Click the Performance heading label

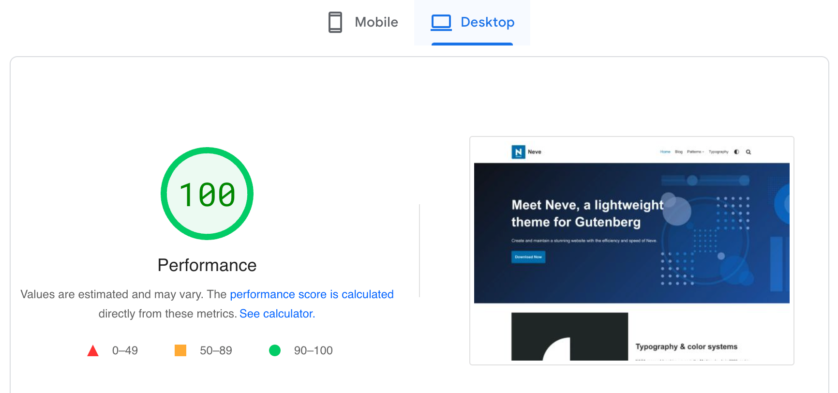(x=207, y=265)
